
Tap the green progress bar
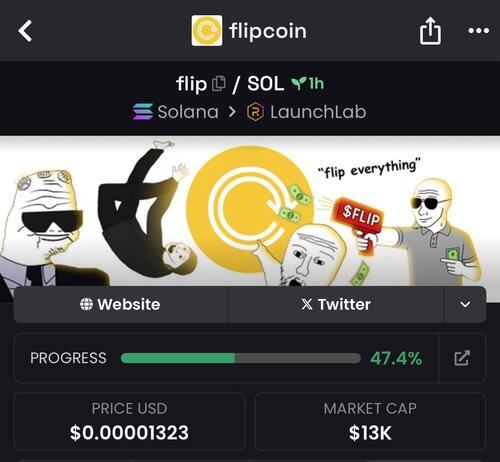tap(241, 358)
